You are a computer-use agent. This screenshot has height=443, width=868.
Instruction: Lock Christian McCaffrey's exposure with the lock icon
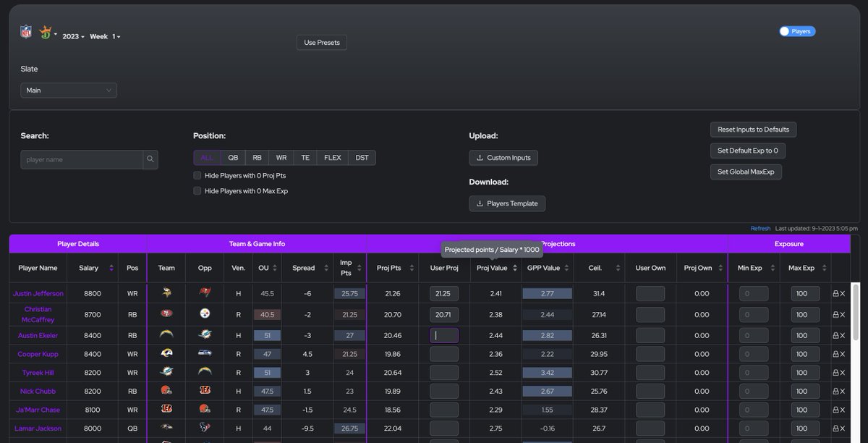point(836,314)
